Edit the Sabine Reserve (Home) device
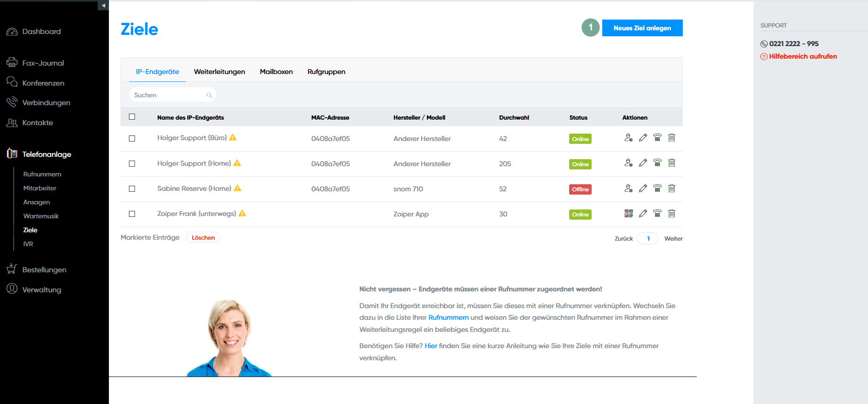This screenshot has width=868, height=404. (x=643, y=189)
